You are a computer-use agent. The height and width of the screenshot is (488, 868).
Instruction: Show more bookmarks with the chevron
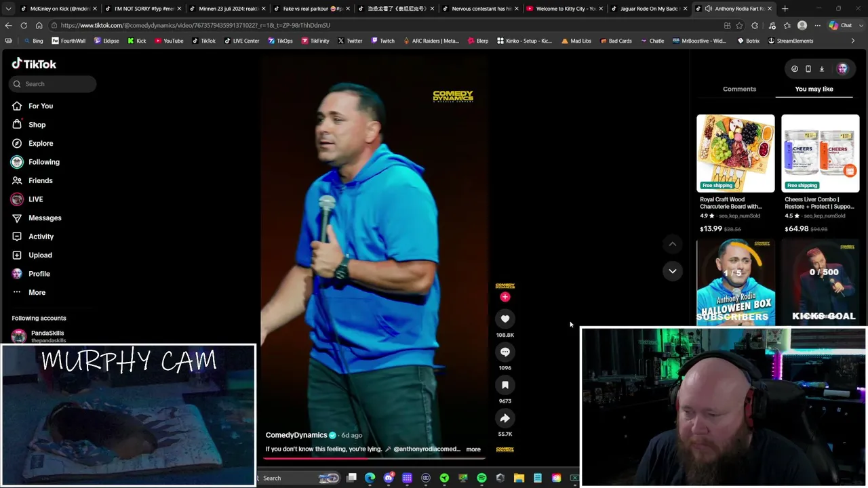(853, 41)
